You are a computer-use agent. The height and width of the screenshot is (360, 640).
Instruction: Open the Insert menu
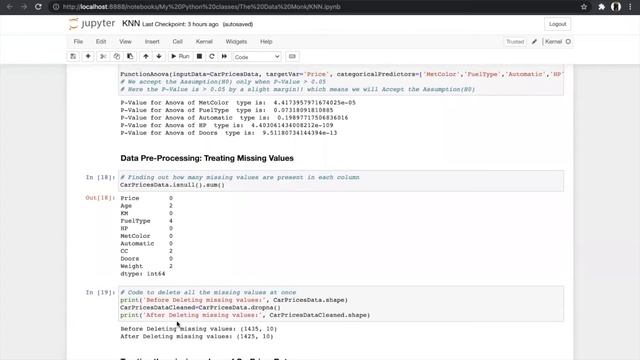152,42
